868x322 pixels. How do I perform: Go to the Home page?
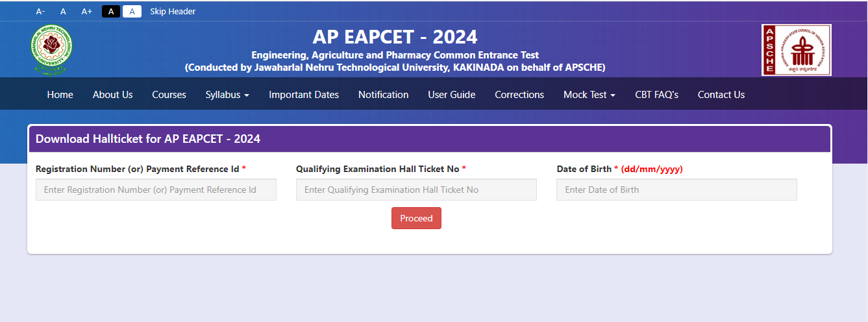(60, 95)
